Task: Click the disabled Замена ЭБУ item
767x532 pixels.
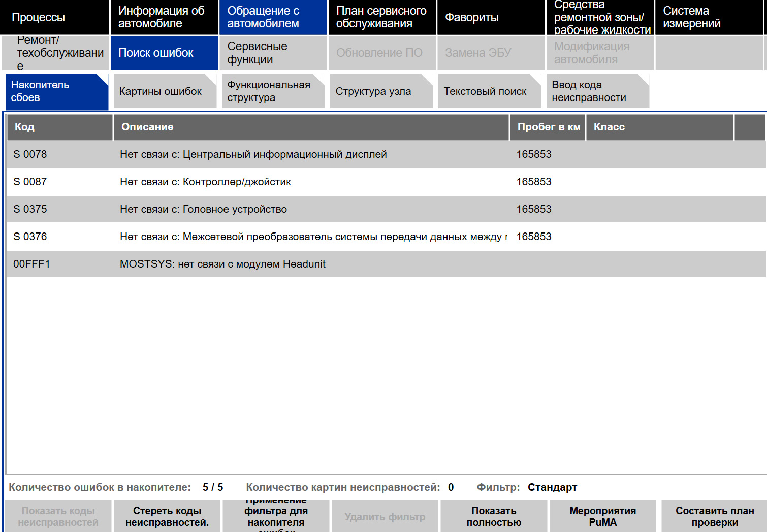Action: point(491,53)
